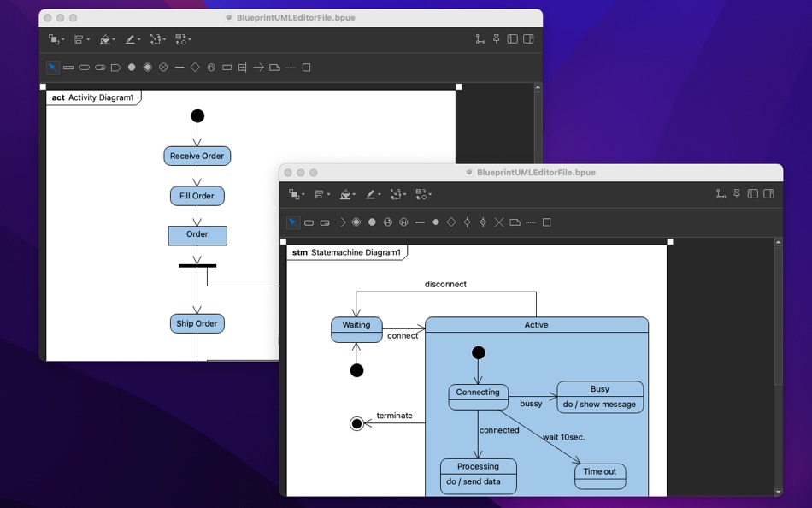812x508 pixels.
Task: Toggle left sidebar panel in Activity window
Action: click(x=512, y=38)
